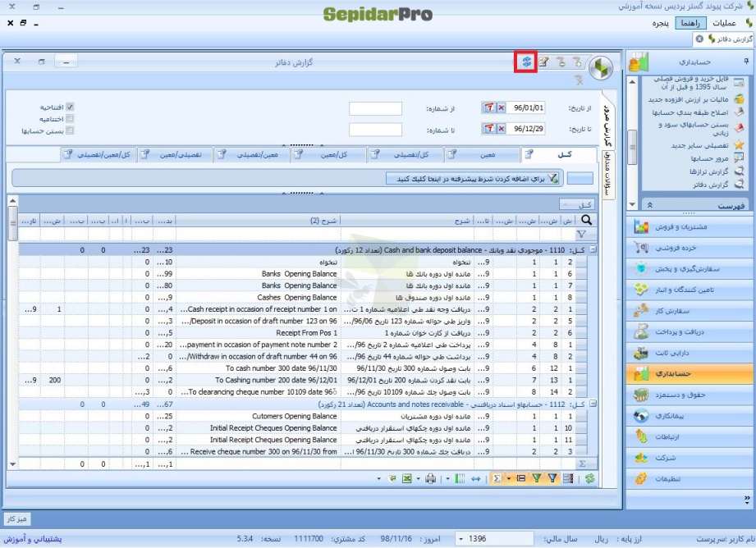This screenshot has width=756, height=548.
Task: Open the عملیات menu
Action: coord(724,23)
